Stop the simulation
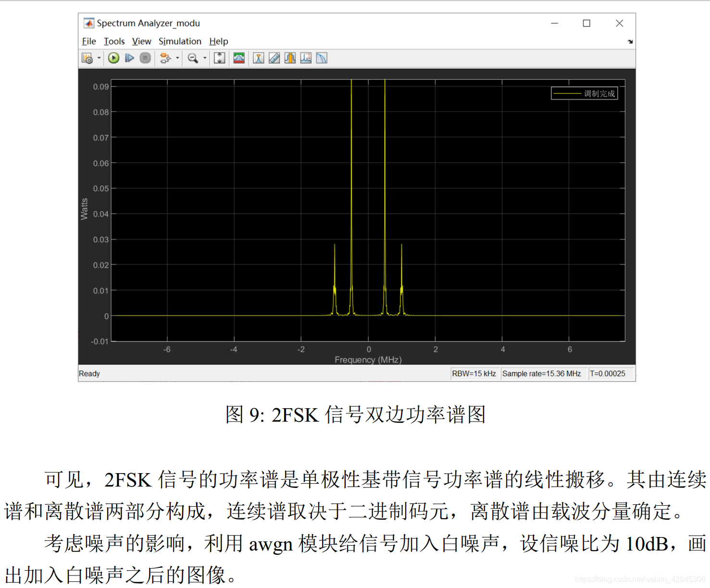 coord(145,58)
